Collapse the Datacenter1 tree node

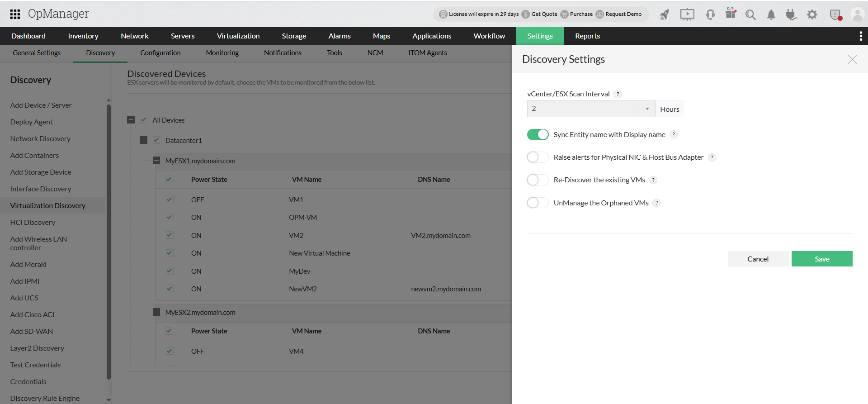point(144,140)
